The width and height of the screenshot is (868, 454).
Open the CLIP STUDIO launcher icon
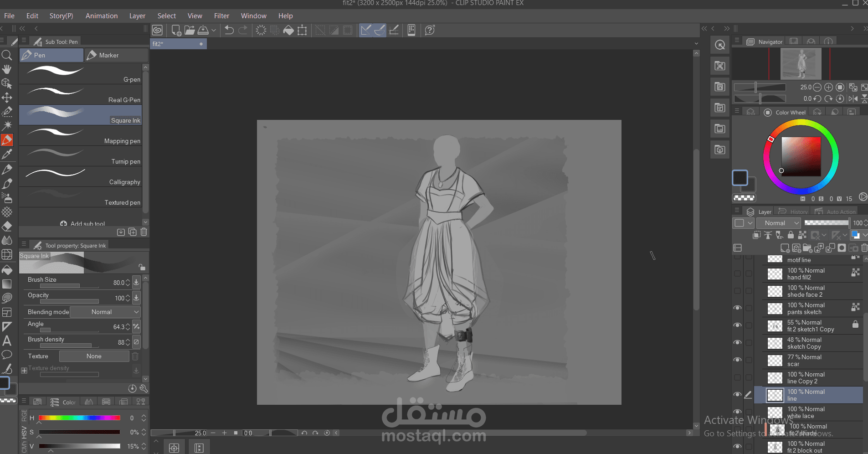click(157, 30)
